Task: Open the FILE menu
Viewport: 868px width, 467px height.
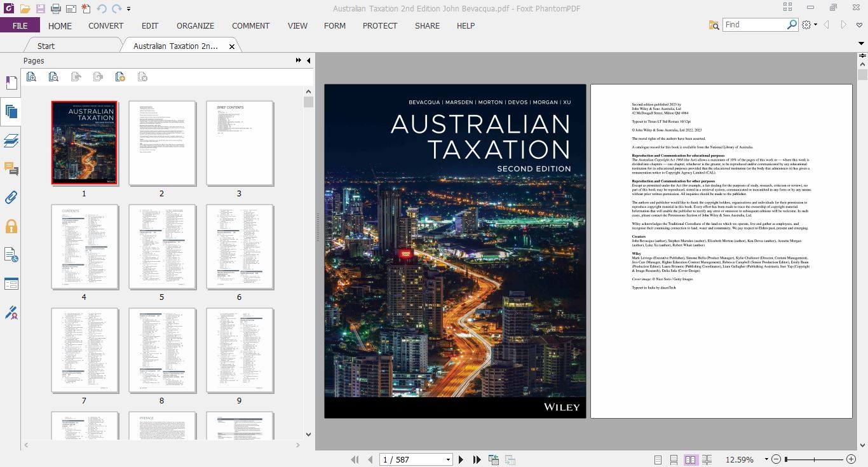Action: [x=20, y=25]
